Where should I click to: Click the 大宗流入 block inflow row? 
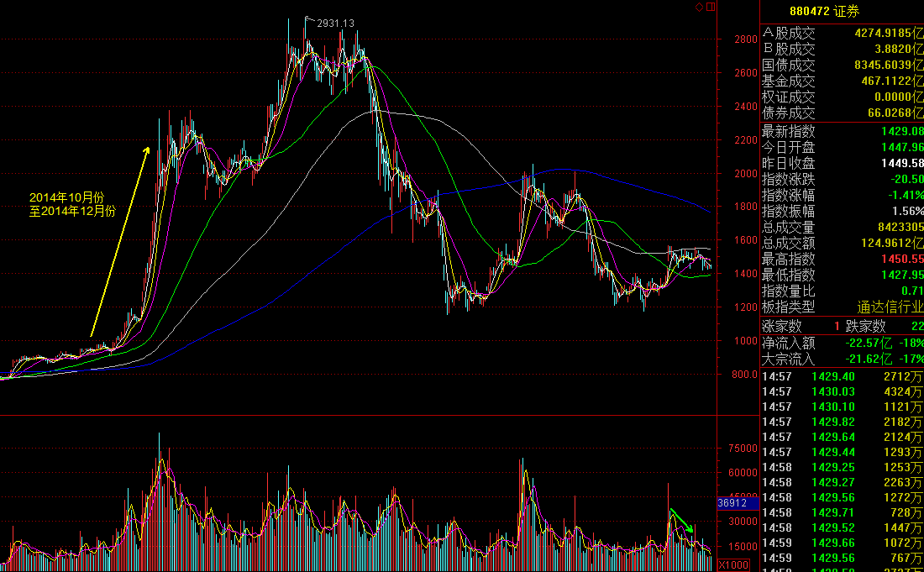point(841,359)
